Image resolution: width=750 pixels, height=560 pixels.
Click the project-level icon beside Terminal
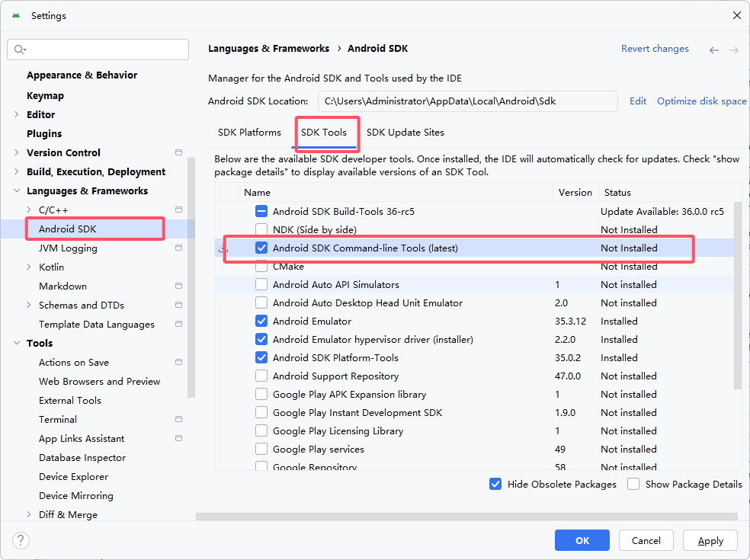point(179,419)
